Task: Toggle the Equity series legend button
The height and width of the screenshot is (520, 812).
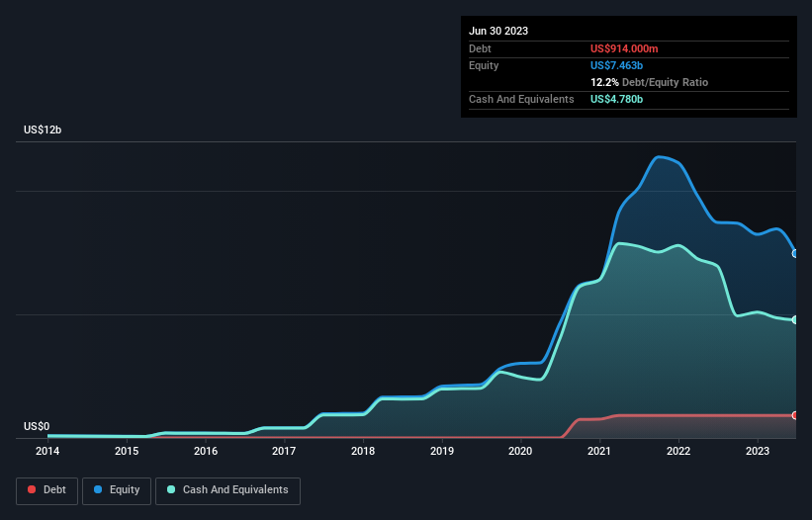Action: point(117,490)
